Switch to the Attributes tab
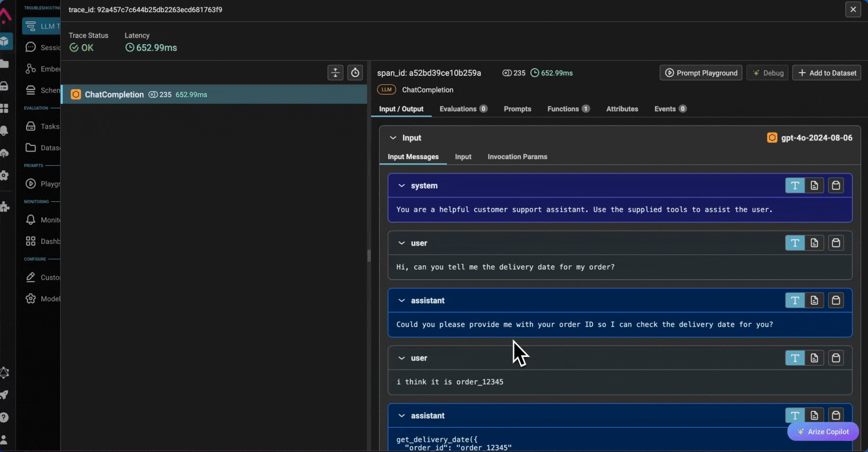The width and height of the screenshot is (868, 452). pos(622,109)
